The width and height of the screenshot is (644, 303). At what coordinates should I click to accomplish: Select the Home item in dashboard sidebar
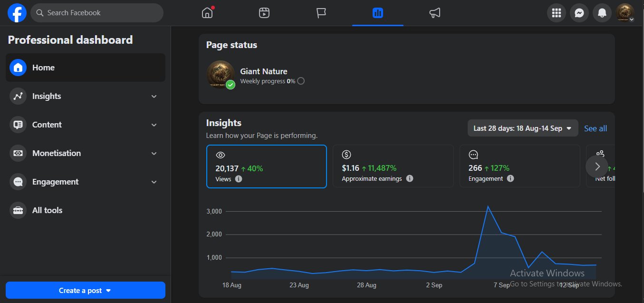click(x=86, y=68)
